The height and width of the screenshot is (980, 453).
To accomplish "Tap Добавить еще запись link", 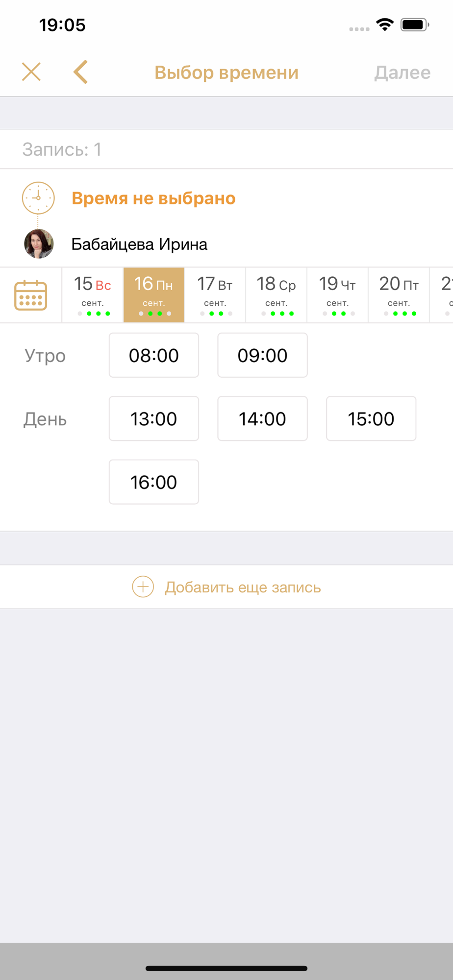I will (x=243, y=587).
